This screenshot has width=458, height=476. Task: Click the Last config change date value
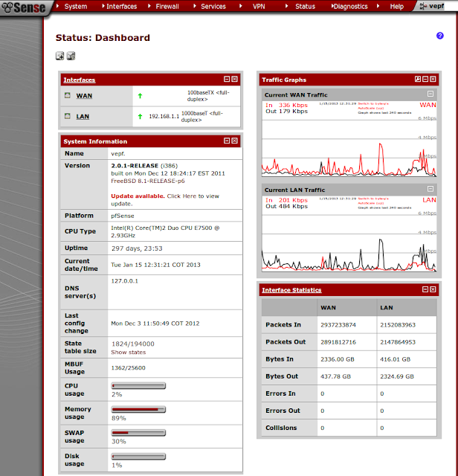(155, 324)
